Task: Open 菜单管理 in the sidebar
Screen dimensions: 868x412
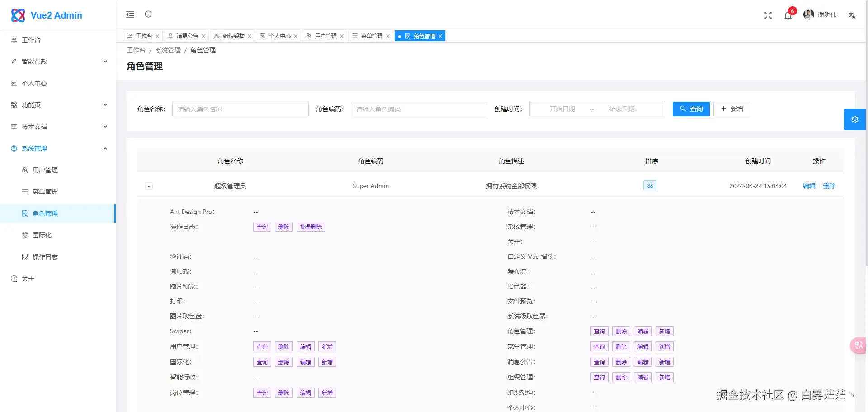Action: click(58, 192)
